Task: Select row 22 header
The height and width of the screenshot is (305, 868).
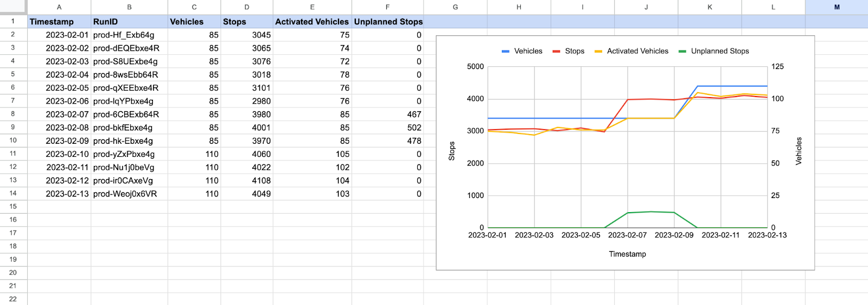Action: (x=13, y=299)
